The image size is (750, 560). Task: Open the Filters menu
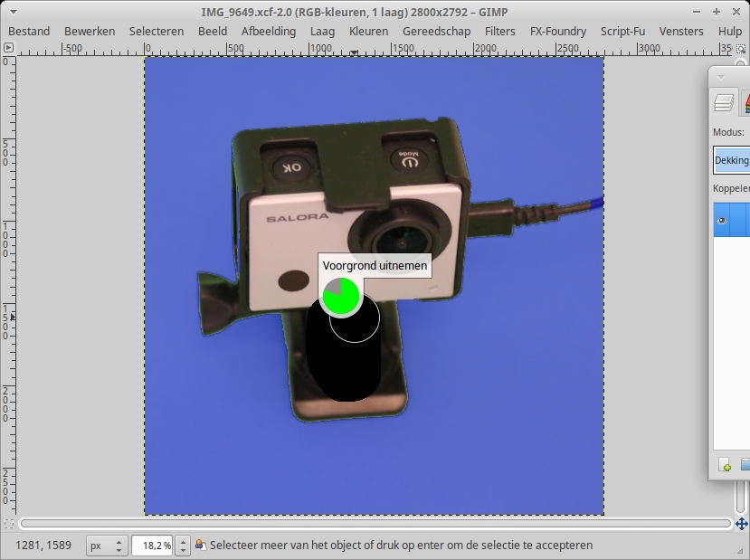pyautogui.click(x=499, y=31)
